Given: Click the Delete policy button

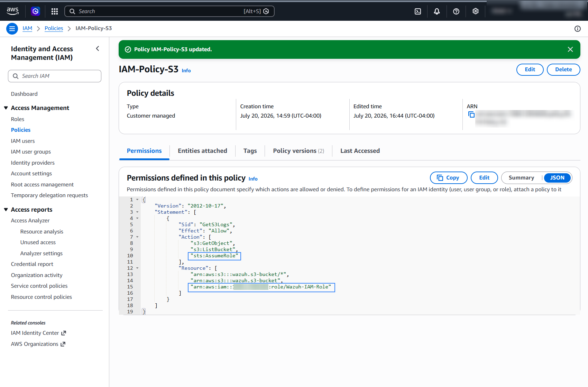Looking at the screenshot, I should click(563, 70).
